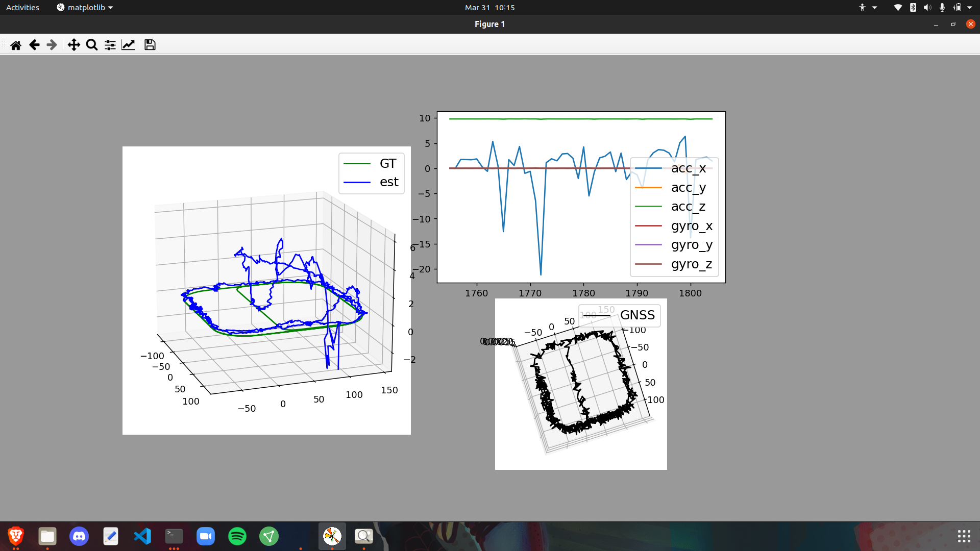The image size is (980, 551).
Task: Launch Visual Studio Code from dock
Action: point(142,536)
